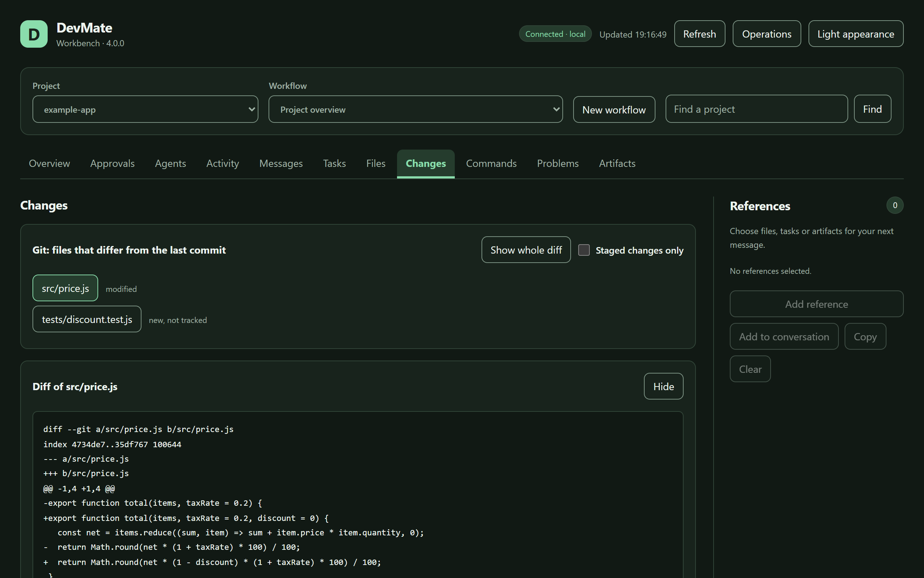Image resolution: width=924 pixels, height=578 pixels.
Task: Select the tests/discount.test.js file
Action: pyautogui.click(x=87, y=319)
